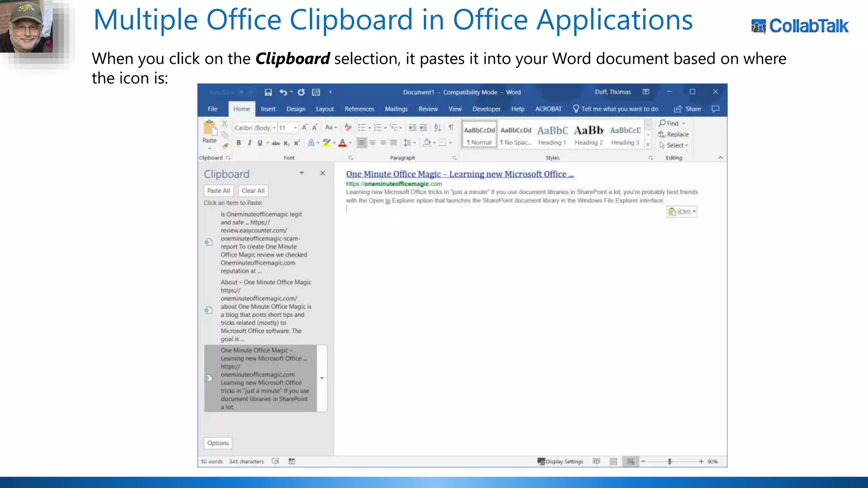Toggle Italic formatting
Viewport: 868px width, 488px height.
tap(249, 143)
